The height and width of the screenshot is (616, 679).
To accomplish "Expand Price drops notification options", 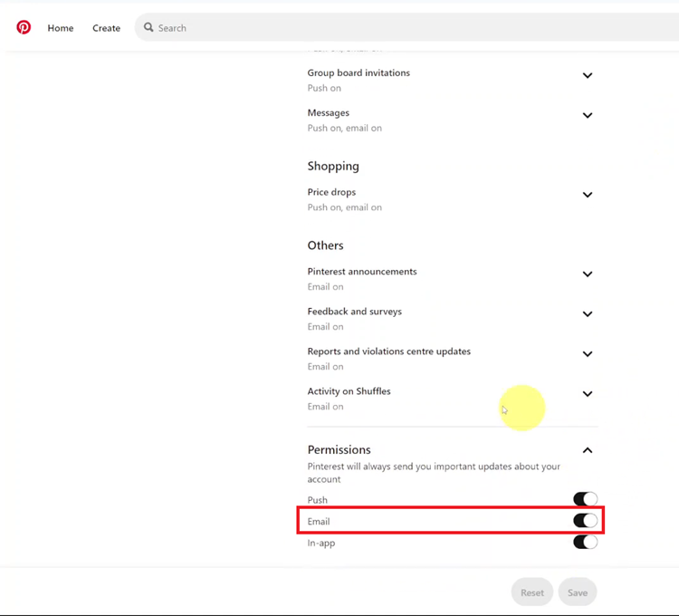I will click(x=588, y=195).
